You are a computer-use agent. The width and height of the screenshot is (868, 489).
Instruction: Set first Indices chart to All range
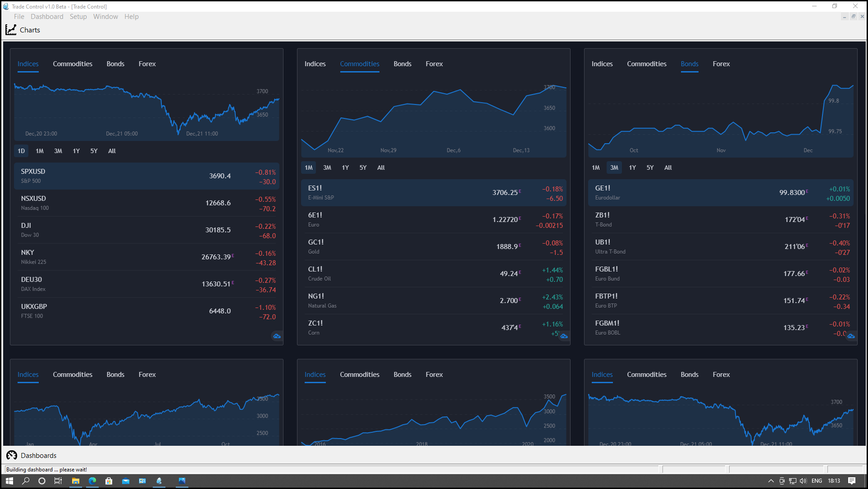point(112,151)
